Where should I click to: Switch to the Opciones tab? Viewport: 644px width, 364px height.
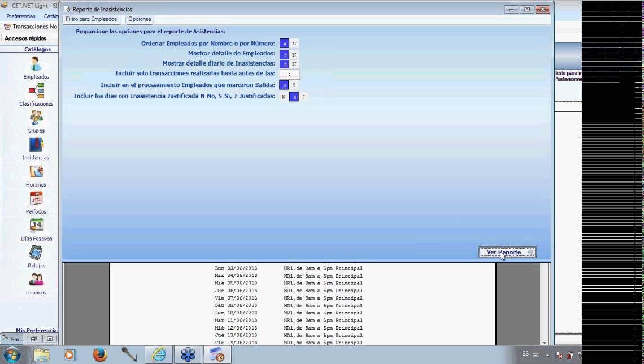(140, 19)
